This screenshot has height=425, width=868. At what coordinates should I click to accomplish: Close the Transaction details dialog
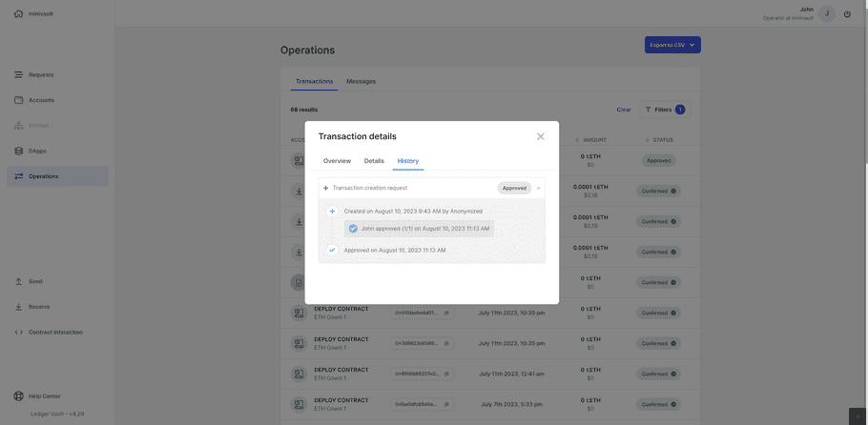540,136
